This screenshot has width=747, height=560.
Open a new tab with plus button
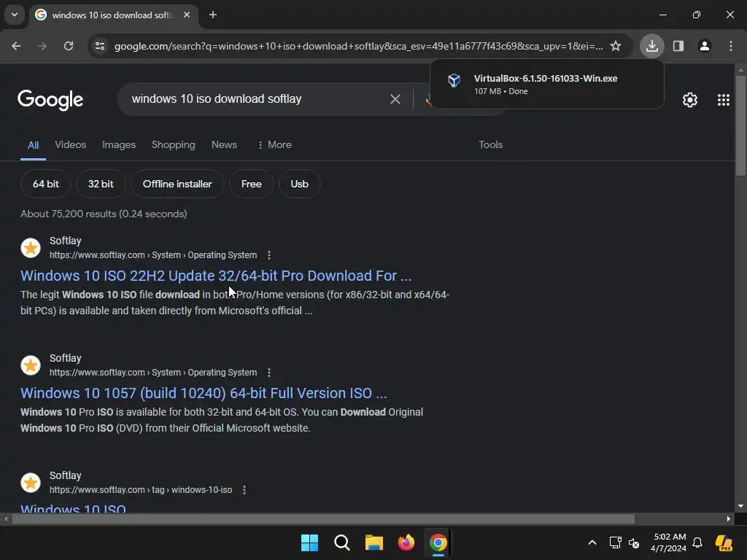coord(213,15)
